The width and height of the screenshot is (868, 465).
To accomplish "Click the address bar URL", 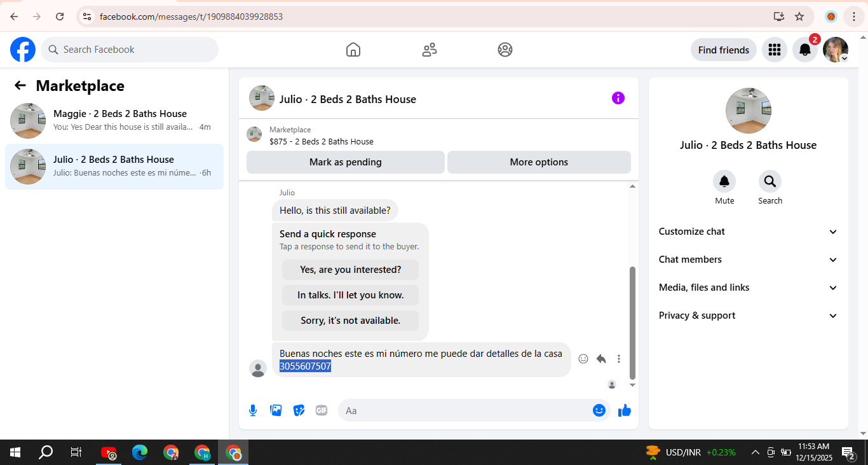I will (191, 17).
